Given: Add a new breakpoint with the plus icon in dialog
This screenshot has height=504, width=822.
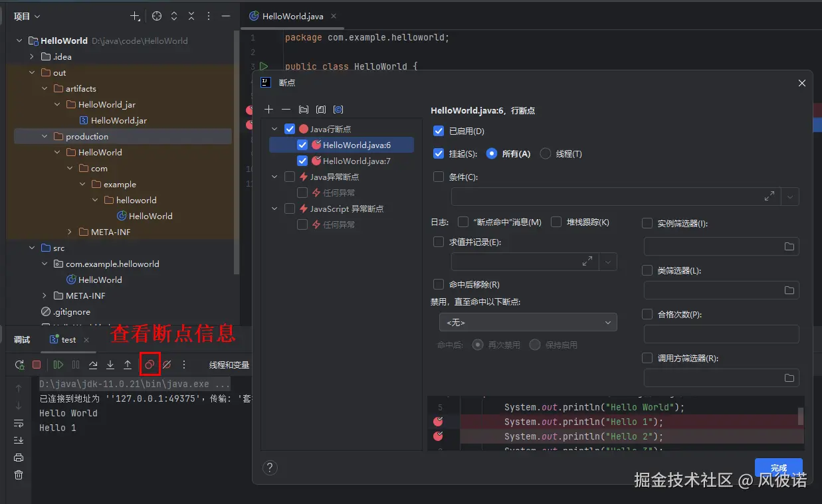Looking at the screenshot, I should coord(268,110).
